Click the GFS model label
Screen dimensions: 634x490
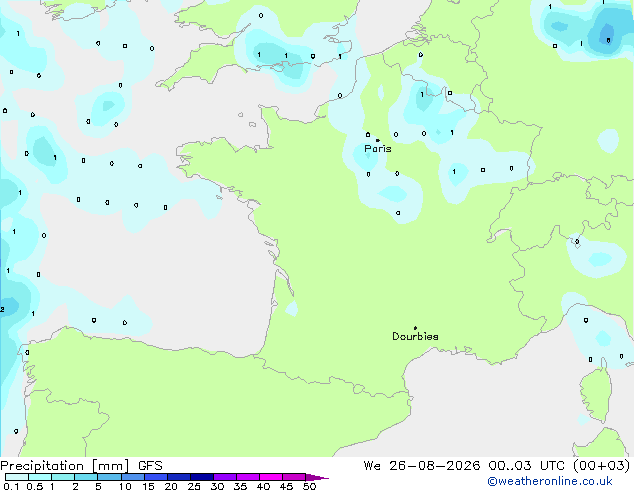pyautogui.click(x=150, y=466)
